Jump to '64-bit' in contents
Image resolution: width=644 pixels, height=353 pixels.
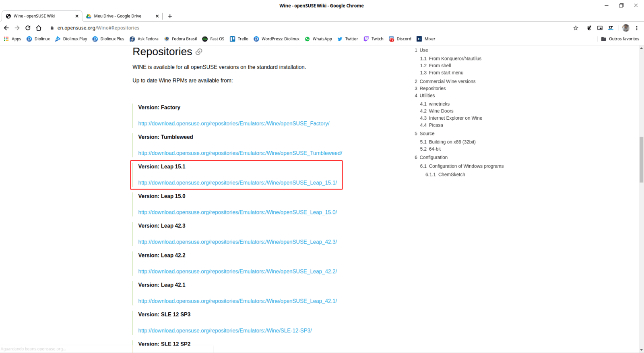(430, 149)
